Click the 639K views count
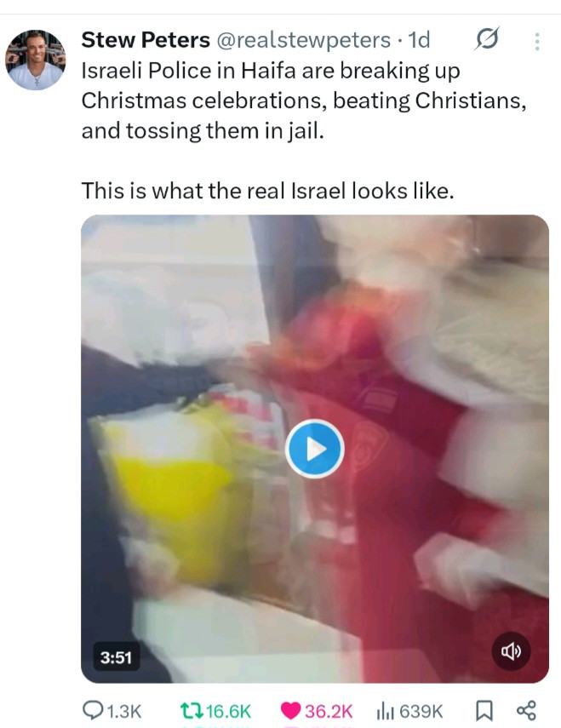 click(x=421, y=711)
